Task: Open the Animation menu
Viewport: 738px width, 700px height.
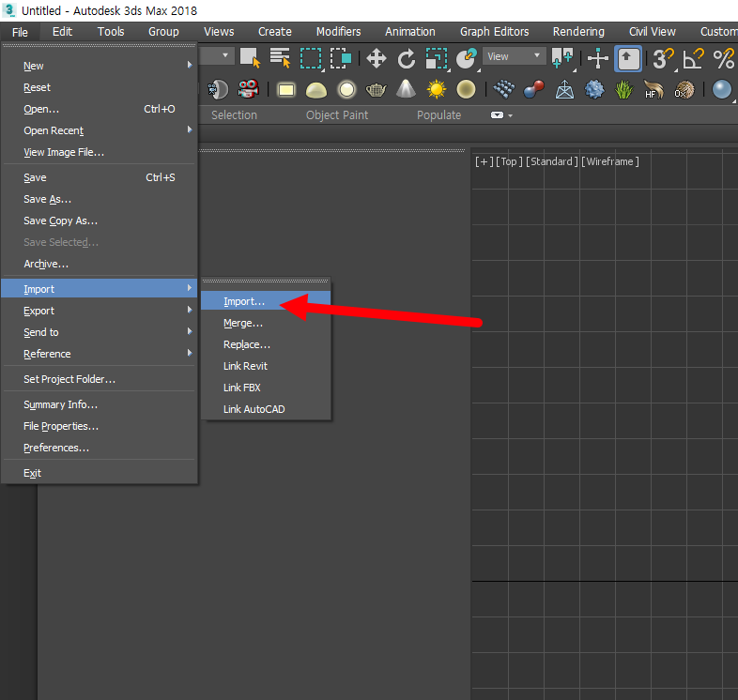Action: 410,32
